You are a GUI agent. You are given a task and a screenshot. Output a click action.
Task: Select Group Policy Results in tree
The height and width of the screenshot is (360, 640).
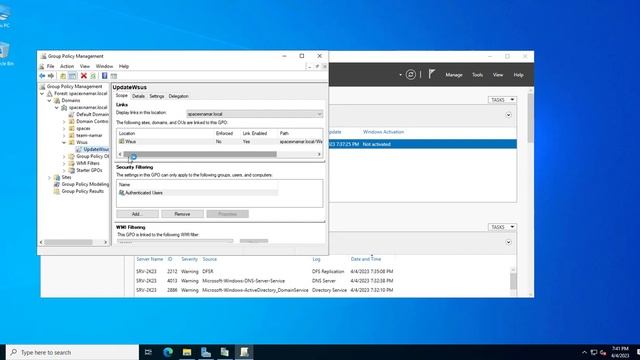point(82,191)
